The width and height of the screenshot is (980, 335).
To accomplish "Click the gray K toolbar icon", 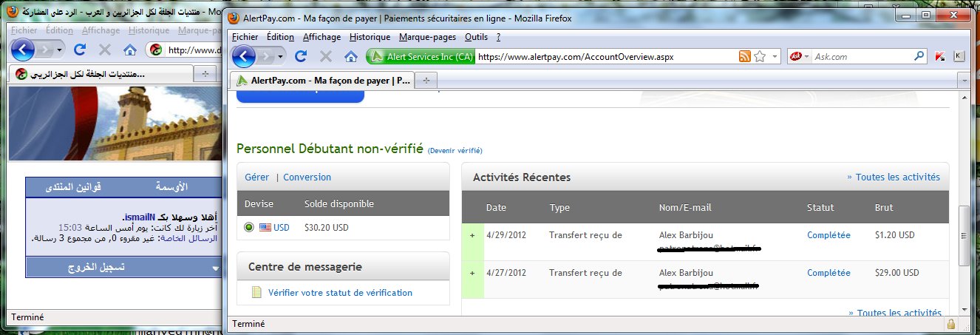I will tap(959, 56).
